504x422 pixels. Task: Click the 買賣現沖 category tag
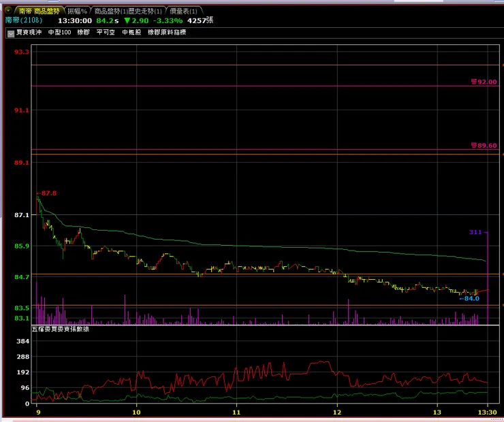[29, 32]
